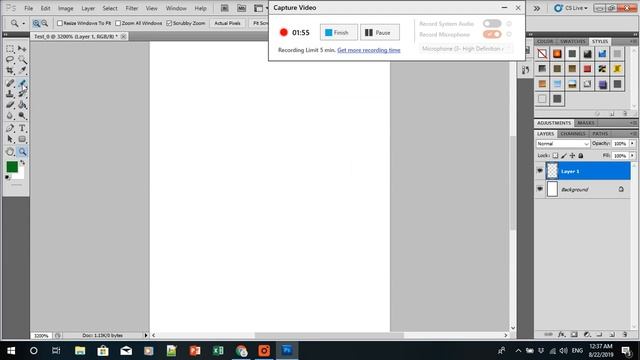Select the Clone Stamp tool
Screen dimensions: 640x360
click(10, 94)
